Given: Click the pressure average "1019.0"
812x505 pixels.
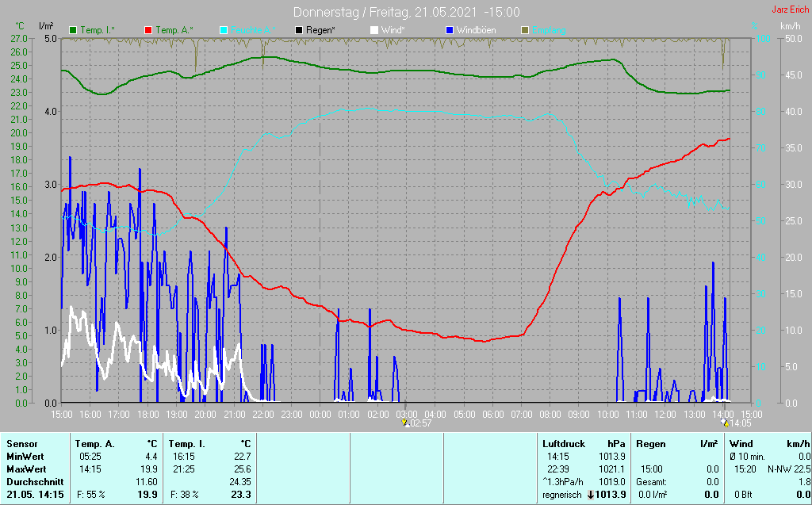Looking at the screenshot, I should coord(613,482).
